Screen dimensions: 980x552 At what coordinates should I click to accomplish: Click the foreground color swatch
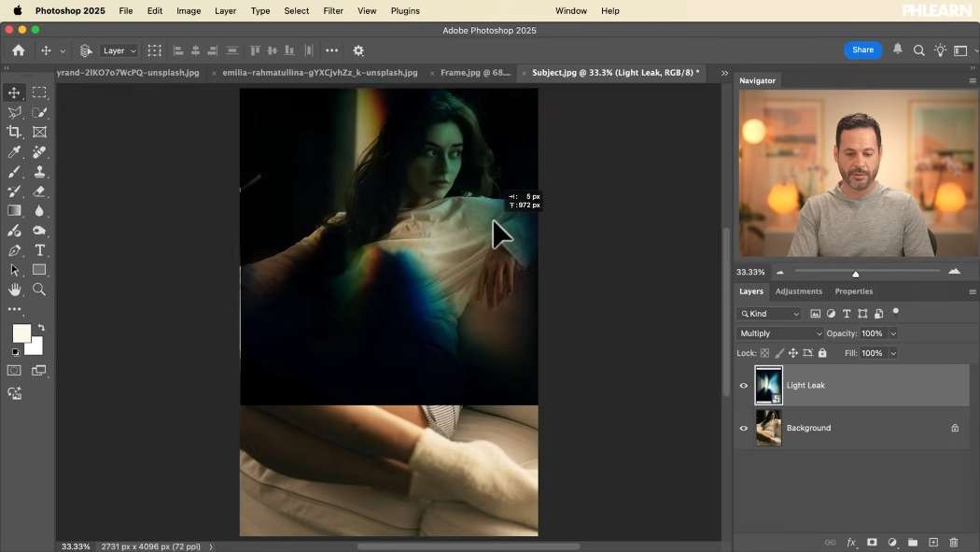coord(21,333)
